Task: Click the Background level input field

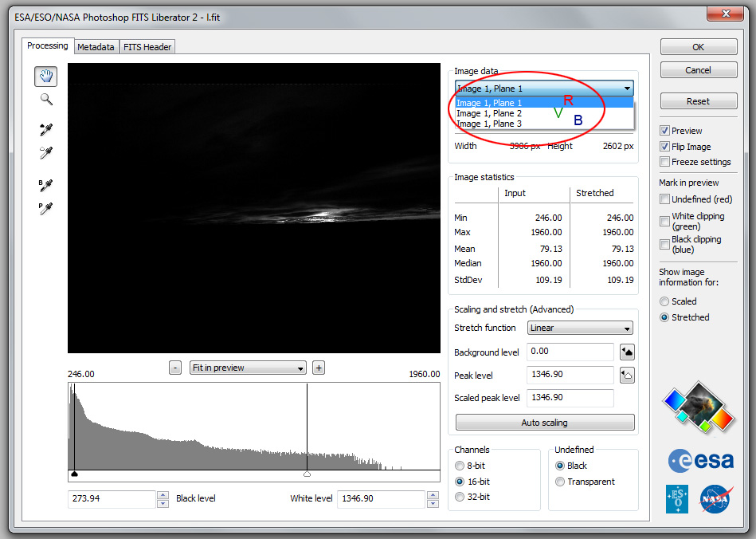Action: [570, 352]
